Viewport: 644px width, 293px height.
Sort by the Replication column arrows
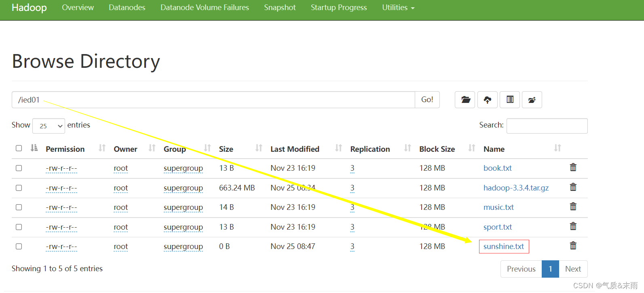click(x=408, y=149)
